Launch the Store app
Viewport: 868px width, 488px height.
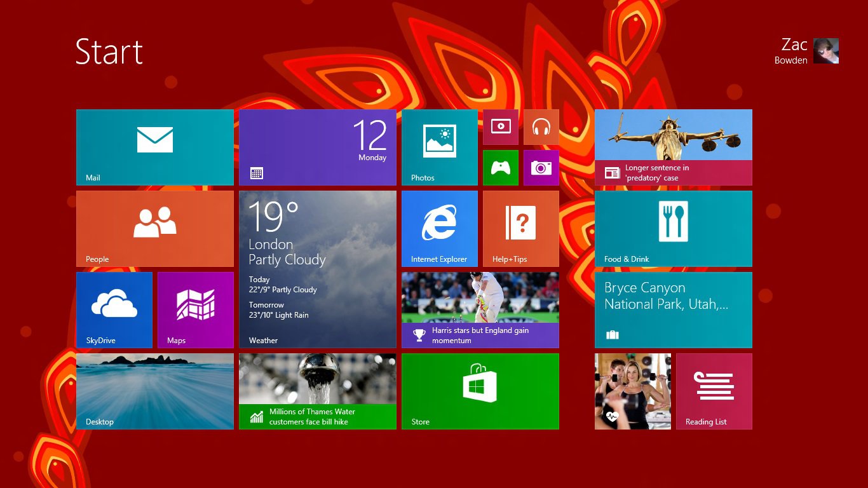(480, 391)
